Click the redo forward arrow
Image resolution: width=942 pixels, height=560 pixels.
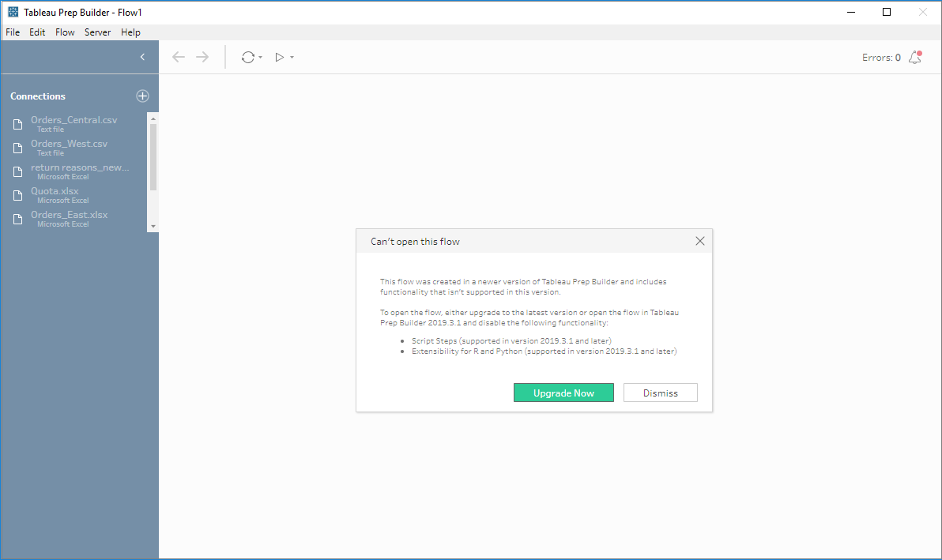tap(202, 57)
